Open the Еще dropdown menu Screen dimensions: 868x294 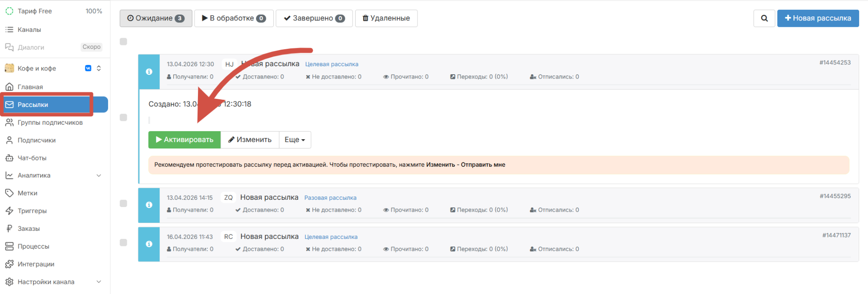[295, 140]
